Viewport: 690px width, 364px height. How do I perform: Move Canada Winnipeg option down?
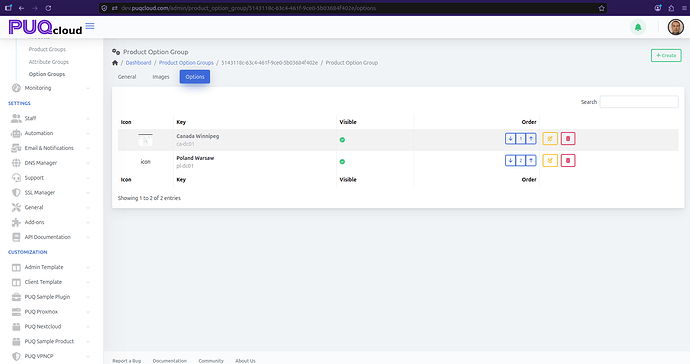click(x=510, y=139)
